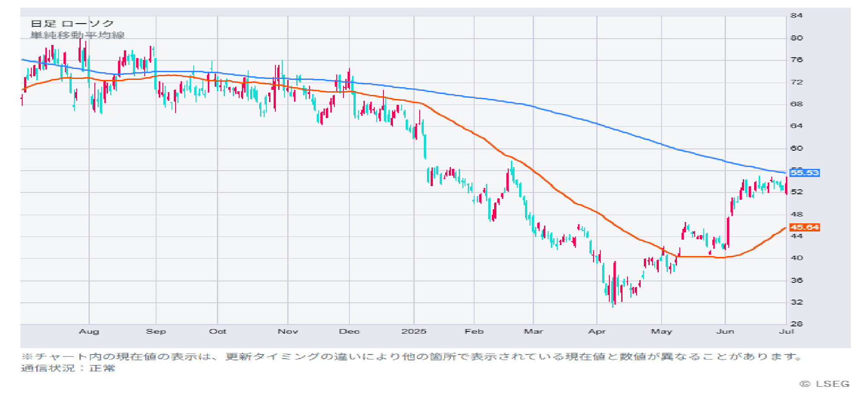The height and width of the screenshot is (399, 868).
Task: Click the 76 price axis value
Action: click(x=797, y=59)
